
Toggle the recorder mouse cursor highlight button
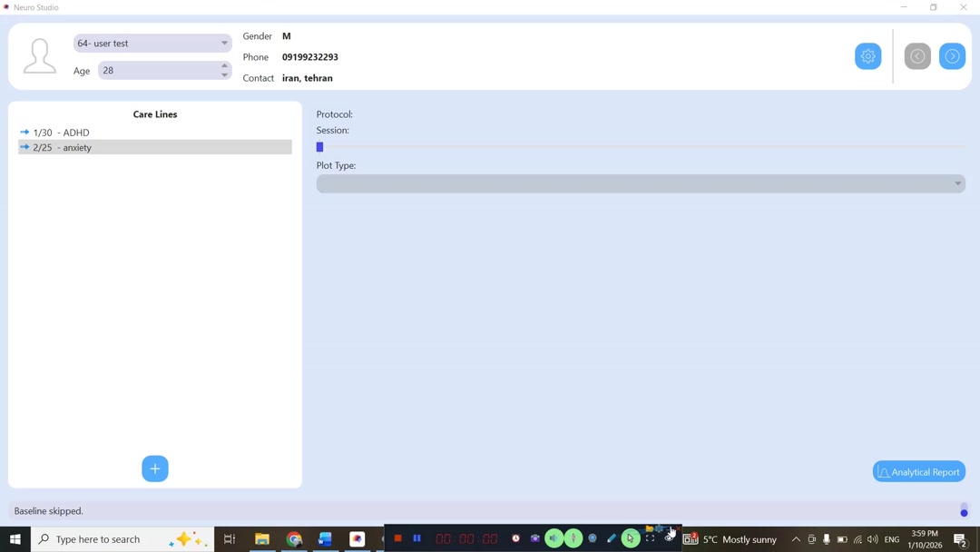click(x=631, y=538)
